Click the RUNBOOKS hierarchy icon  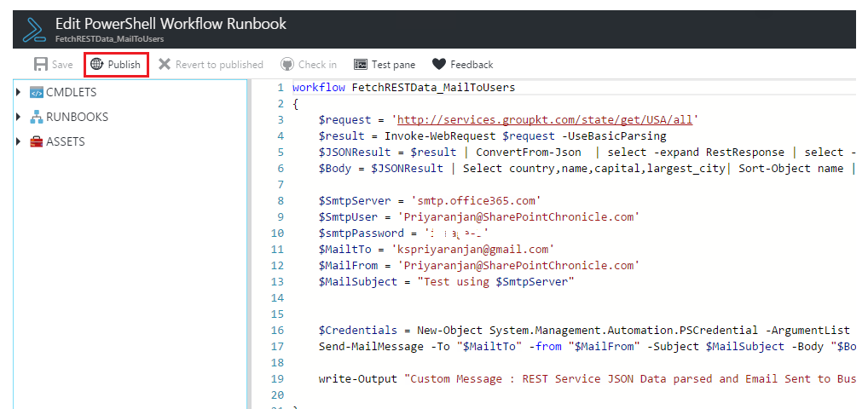click(x=37, y=117)
